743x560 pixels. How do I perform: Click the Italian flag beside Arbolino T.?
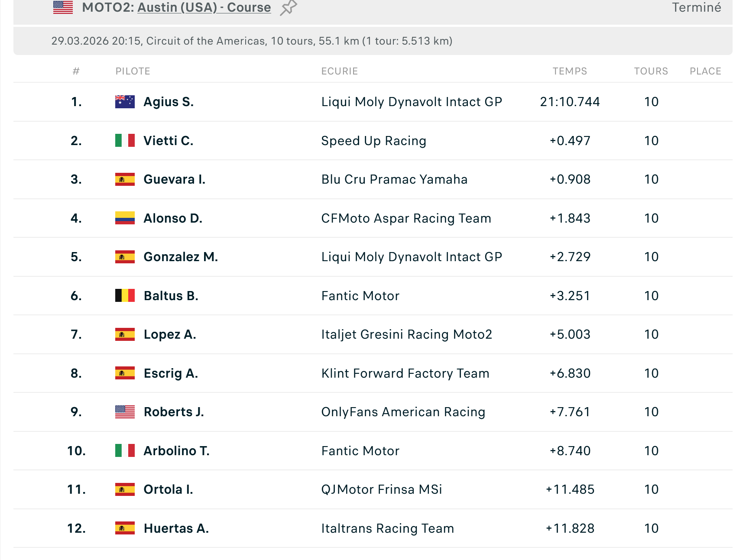[x=125, y=450]
